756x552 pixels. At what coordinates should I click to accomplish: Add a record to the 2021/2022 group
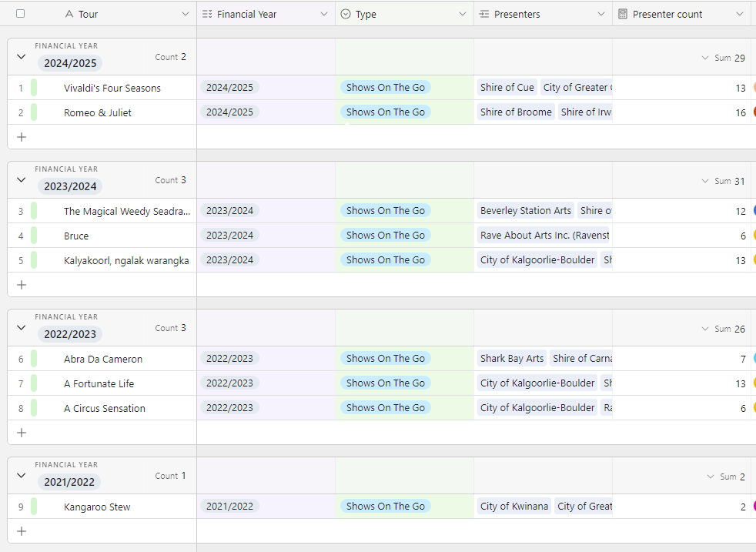(22, 531)
